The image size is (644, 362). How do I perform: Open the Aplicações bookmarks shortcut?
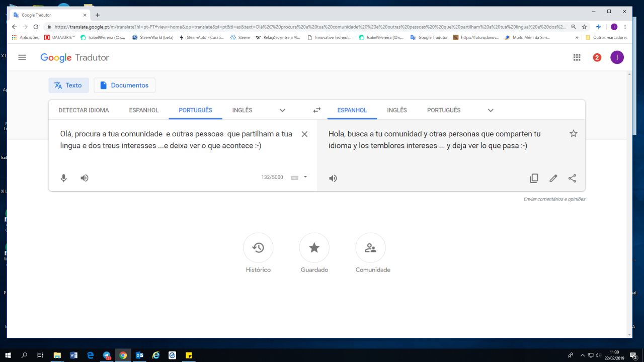pos(25,38)
